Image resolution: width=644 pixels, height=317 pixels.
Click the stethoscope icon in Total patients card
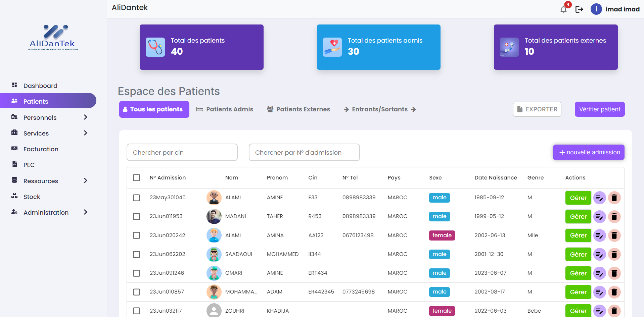(x=155, y=47)
